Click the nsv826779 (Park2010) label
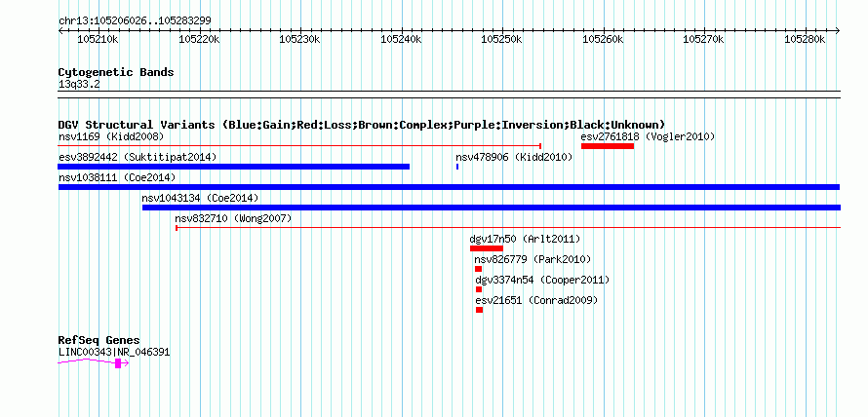The image size is (868, 417). pyautogui.click(x=533, y=259)
